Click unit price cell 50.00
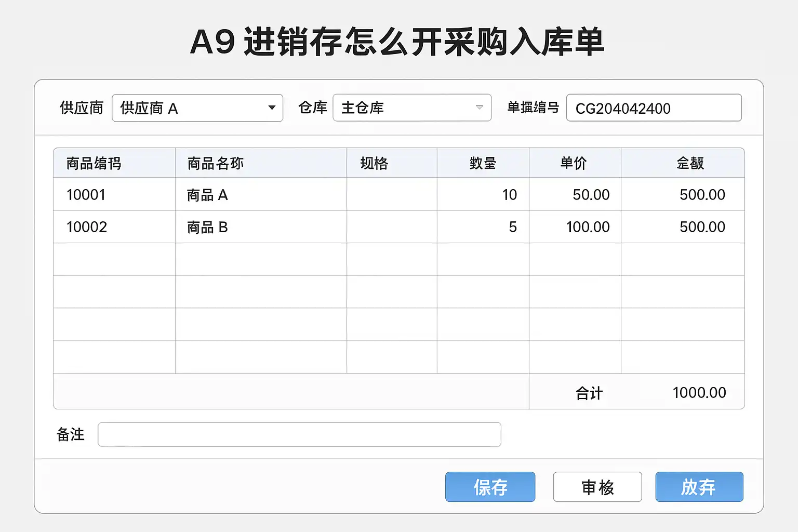Screen dimensions: 798x532 coord(575,195)
